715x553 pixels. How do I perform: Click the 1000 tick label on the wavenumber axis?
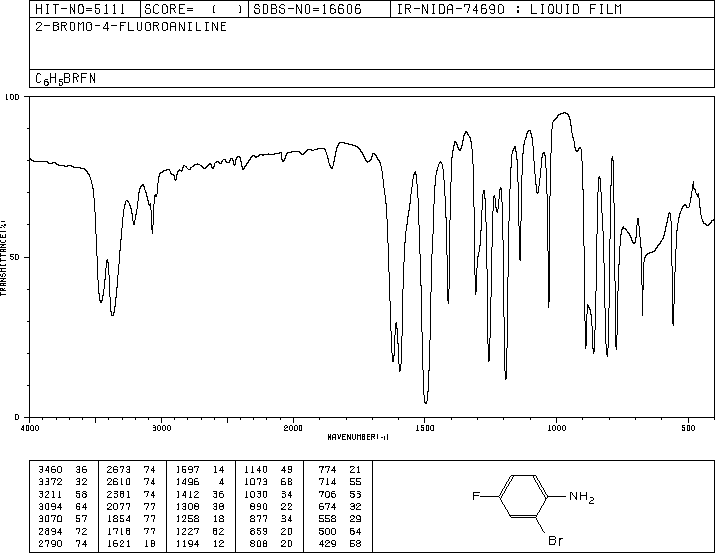coord(556,428)
